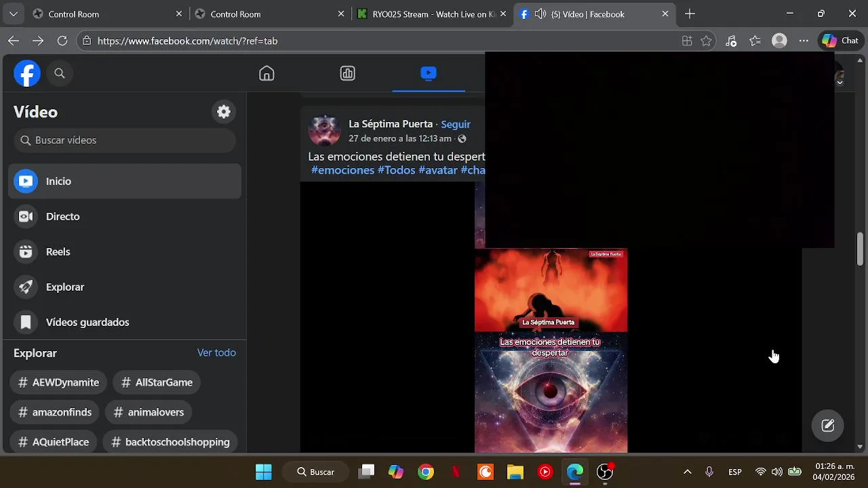
Task: Open OBS Studio from taskbar
Action: point(605,472)
